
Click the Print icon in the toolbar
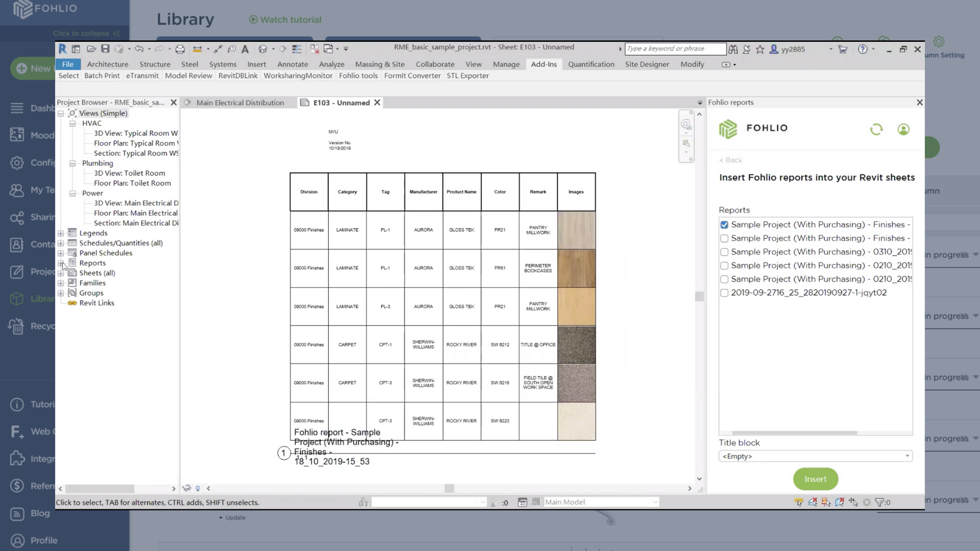pyautogui.click(x=180, y=49)
